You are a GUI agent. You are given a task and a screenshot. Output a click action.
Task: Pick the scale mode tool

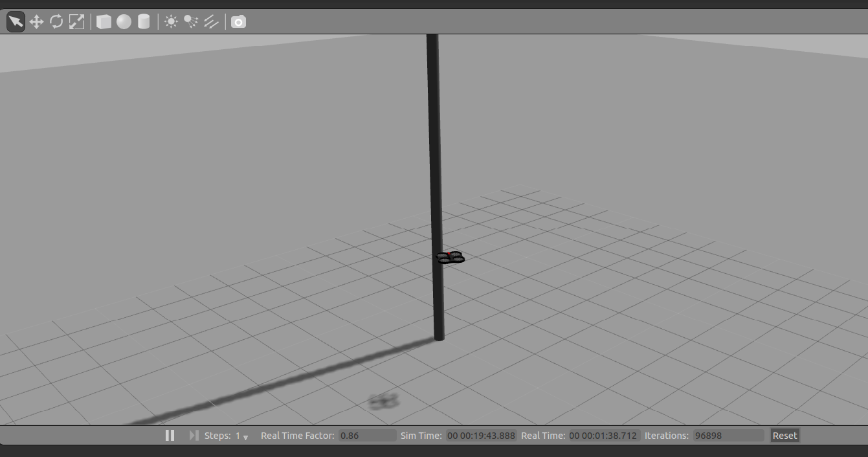76,22
